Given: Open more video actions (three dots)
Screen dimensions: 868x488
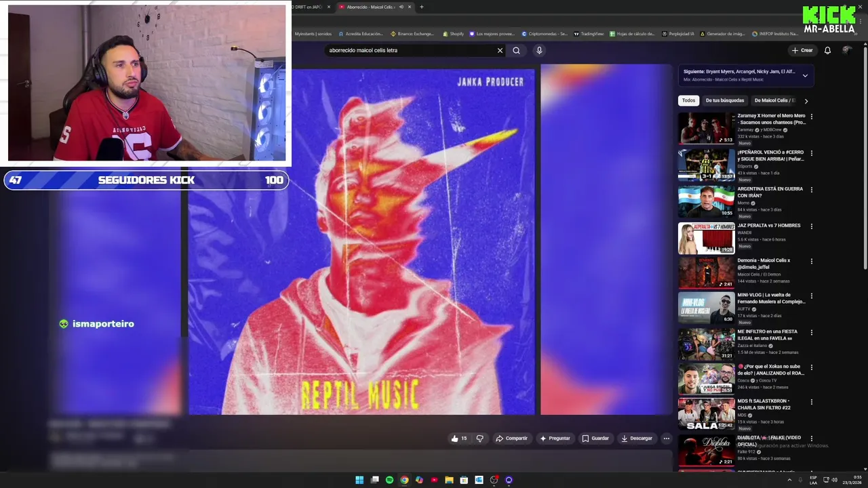Looking at the screenshot, I should pos(666,439).
